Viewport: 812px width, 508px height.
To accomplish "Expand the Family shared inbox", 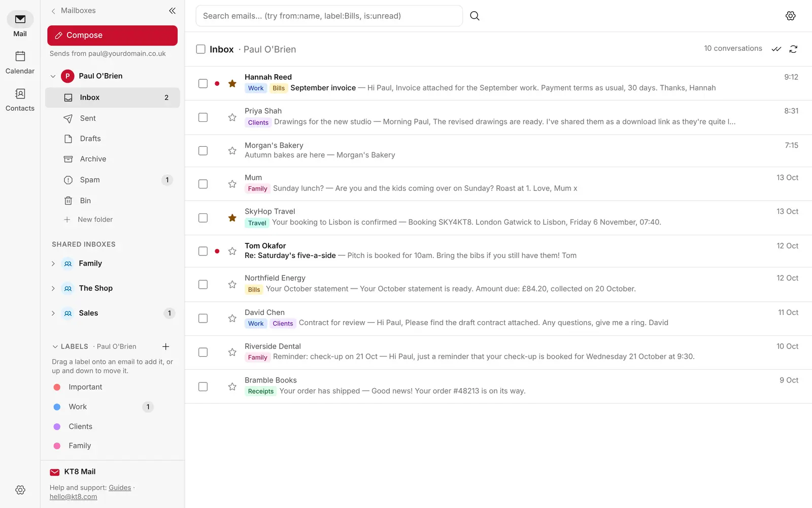I will 53,264.
